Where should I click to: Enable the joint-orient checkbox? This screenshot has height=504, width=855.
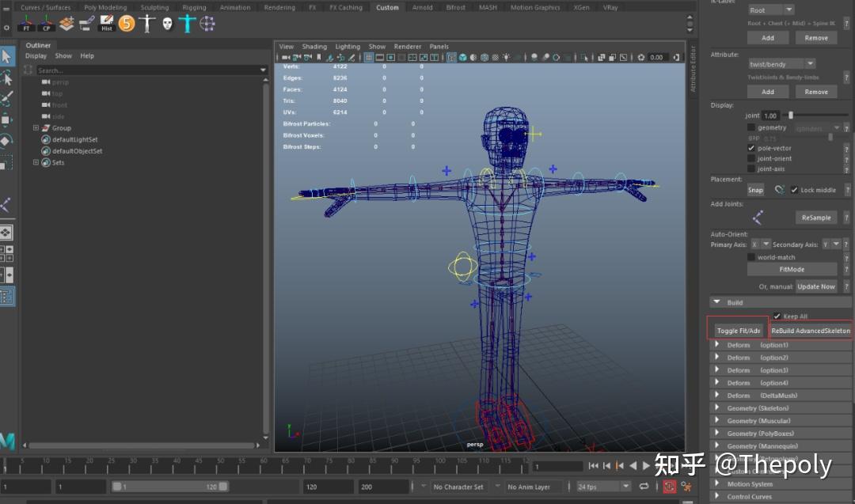click(751, 158)
